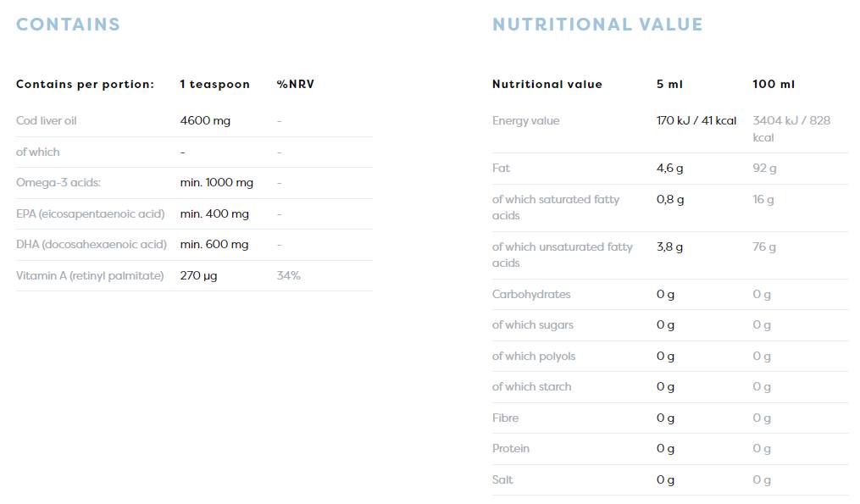This screenshot has height=504, width=860.
Task: Click the 4600 mg value
Action: tap(205, 120)
